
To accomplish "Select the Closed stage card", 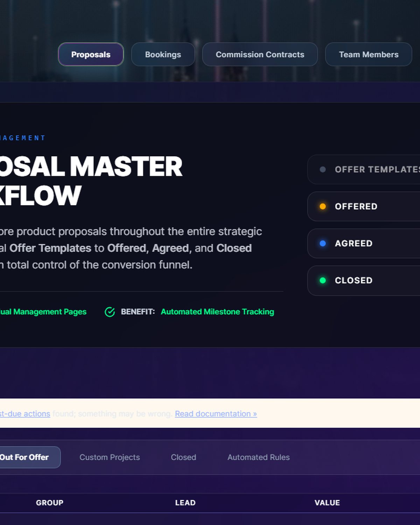I will [364, 280].
